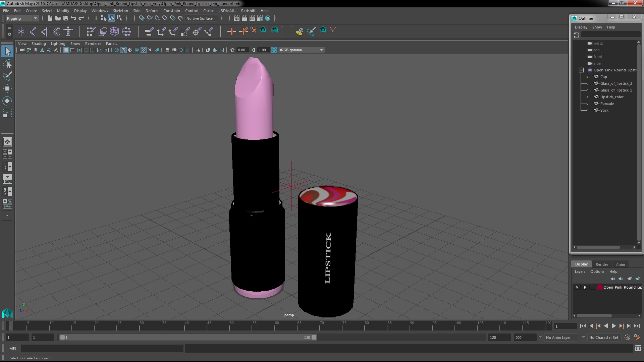This screenshot has height=362, width=644.
Task: Open the Outliner Display menu
Action: 581,27
